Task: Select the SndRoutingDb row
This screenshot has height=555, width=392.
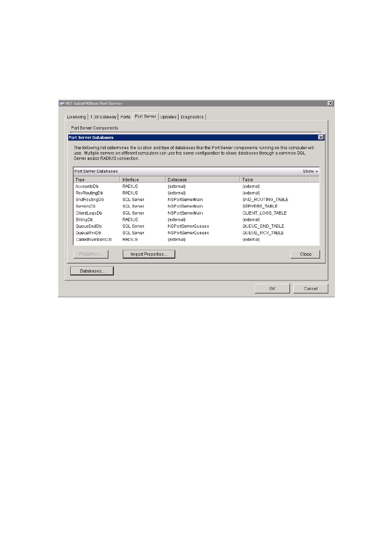Action: (x=196, y=199)
